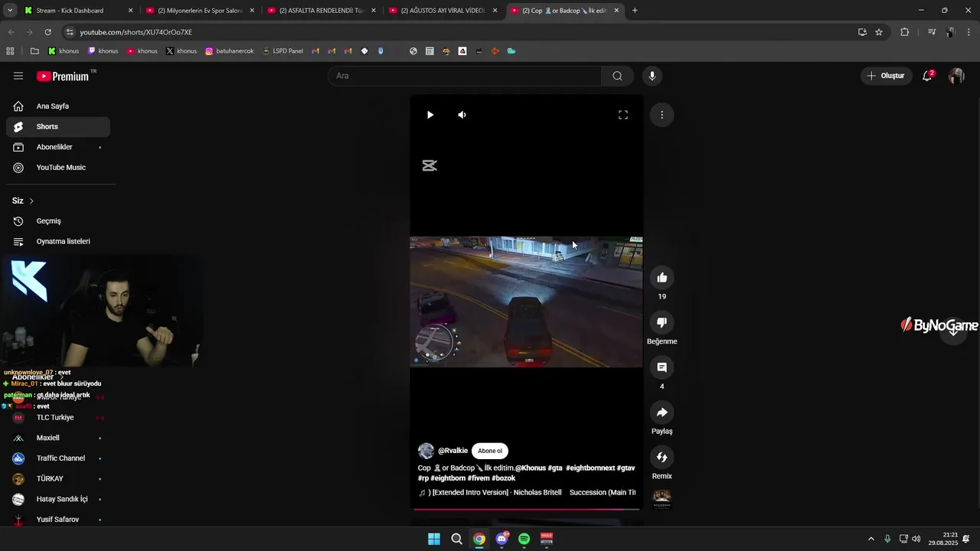Bookmark this page with the star

(x=879, y=32)
